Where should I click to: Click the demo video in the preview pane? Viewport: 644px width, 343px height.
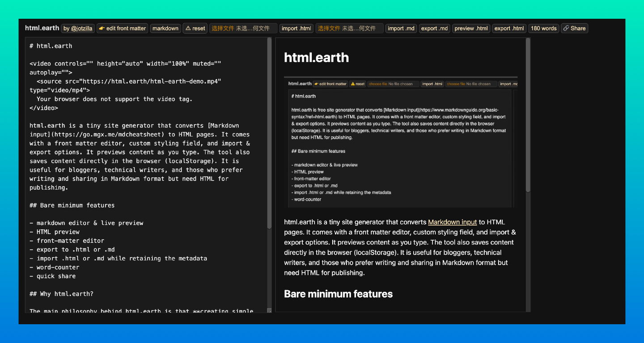pos(401,142)
